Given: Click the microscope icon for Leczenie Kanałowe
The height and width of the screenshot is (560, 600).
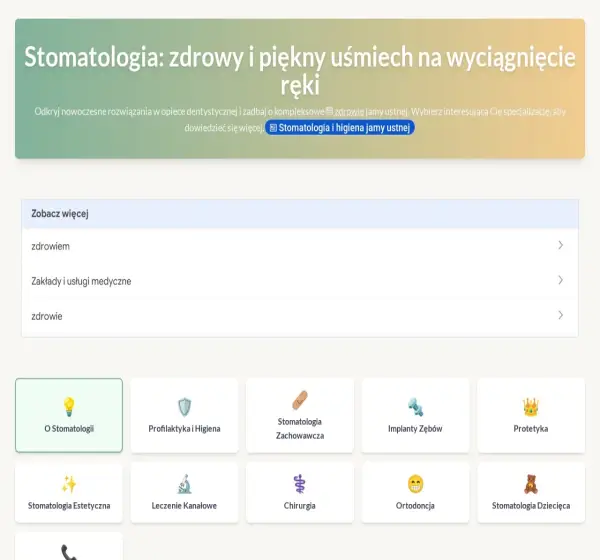Looking at the screenshot, I should [x=184, y=484].
